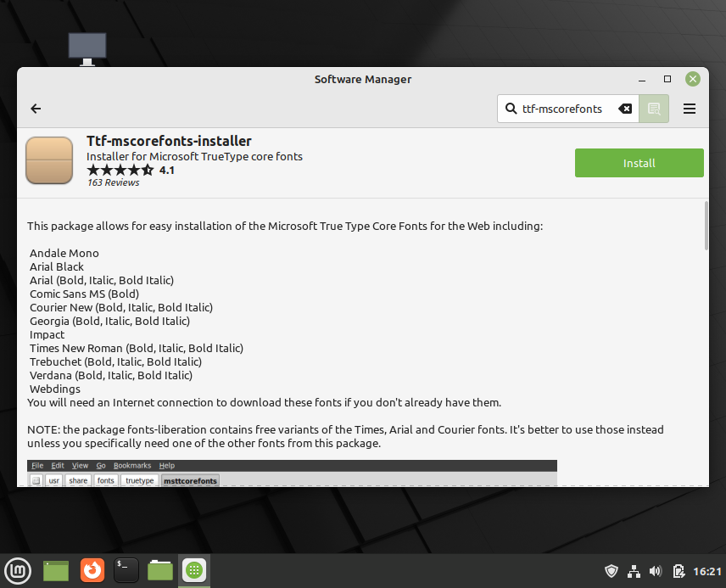
Task: Click 'Courier New (Bold, Italic, Bold Italic)'
Action: tap(121, 307)
